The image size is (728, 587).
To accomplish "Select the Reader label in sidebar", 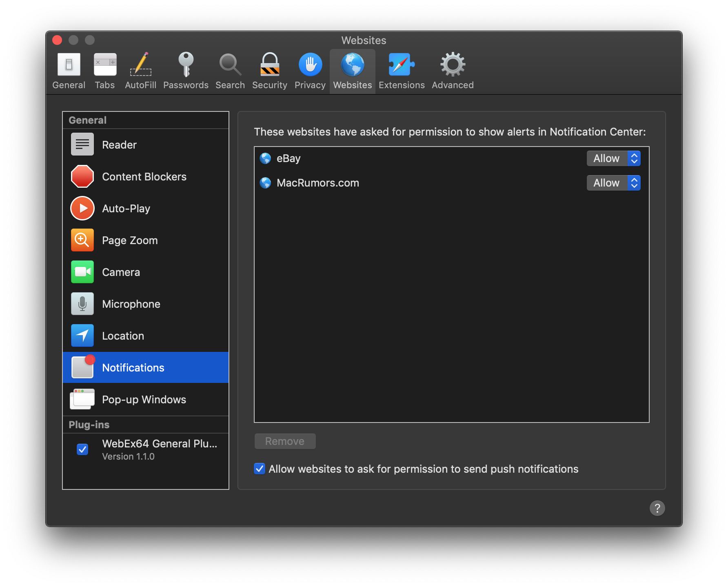I will tap(119, 145).
